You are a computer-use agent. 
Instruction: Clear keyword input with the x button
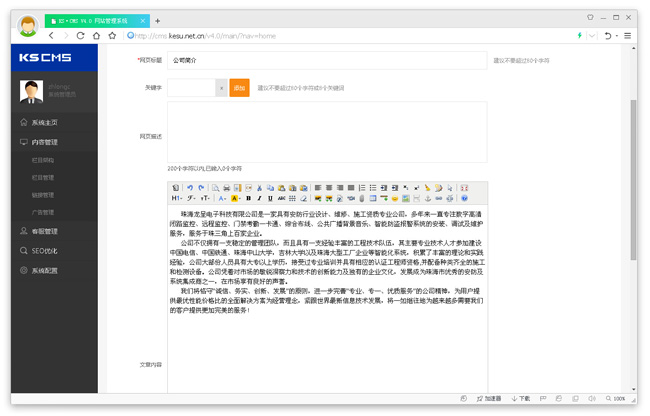pos(221,88)
